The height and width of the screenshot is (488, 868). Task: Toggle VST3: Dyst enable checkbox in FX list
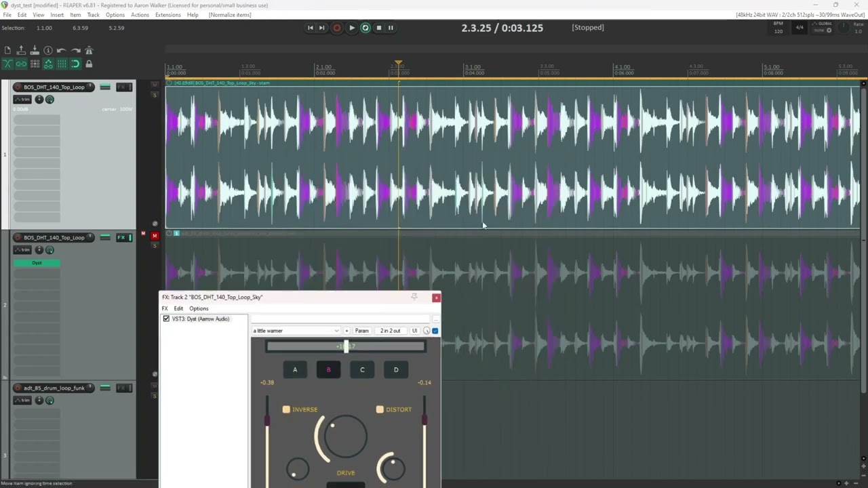click(x=166, y=319)
